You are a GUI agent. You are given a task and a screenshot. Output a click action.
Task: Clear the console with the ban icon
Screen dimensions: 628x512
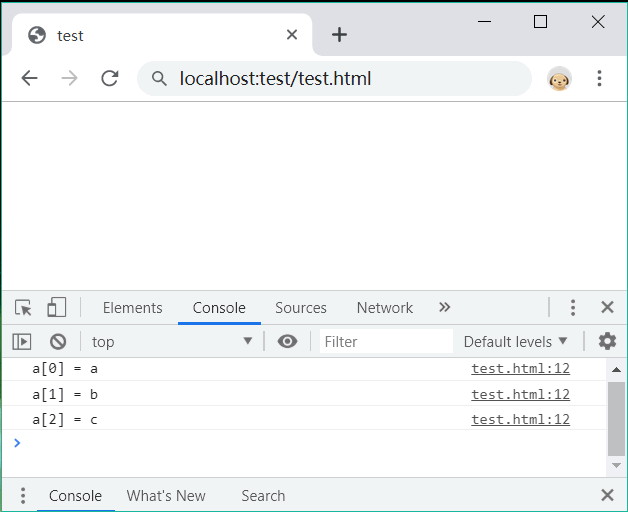point(58,342)
